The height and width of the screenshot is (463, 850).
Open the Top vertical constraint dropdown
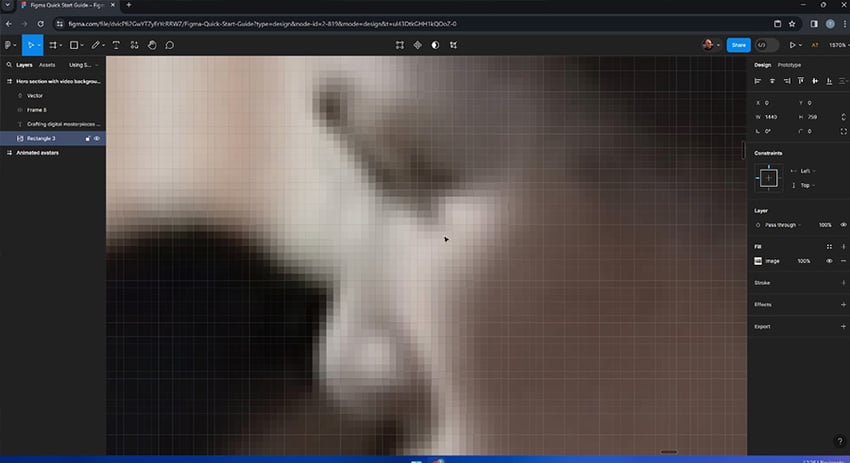pyautogui.click(x=808, y=185)
